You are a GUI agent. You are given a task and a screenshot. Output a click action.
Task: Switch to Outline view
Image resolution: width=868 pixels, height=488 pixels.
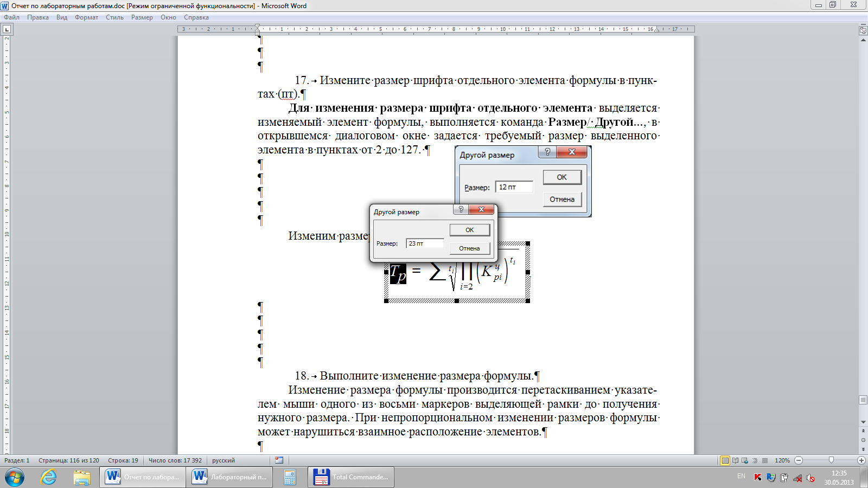(x=755, y=460)
